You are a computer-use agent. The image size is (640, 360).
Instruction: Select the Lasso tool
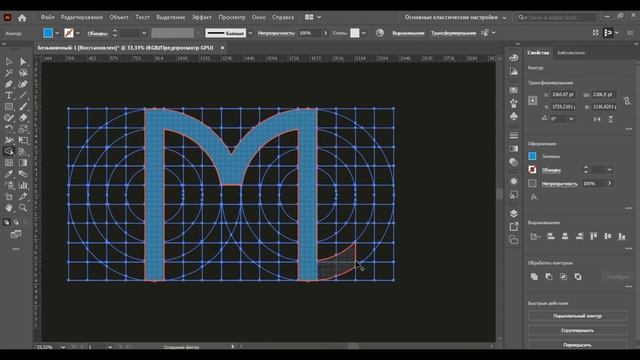(23, 73)
